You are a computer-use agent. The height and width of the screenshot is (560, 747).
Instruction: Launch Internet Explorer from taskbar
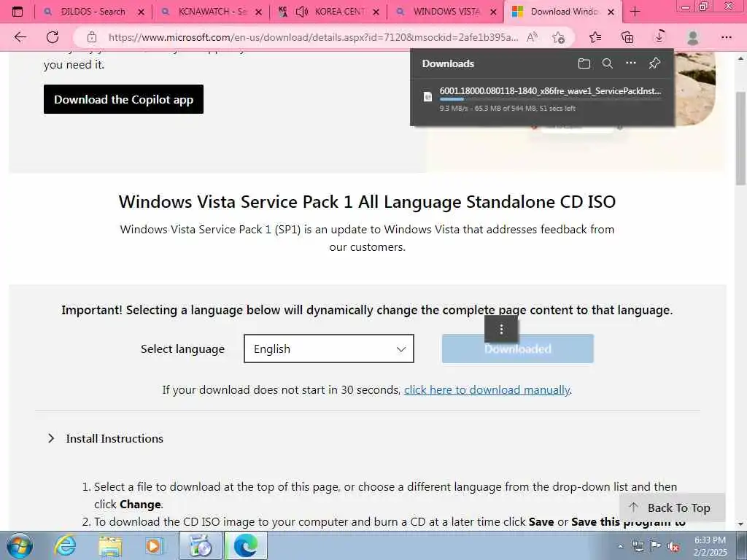pyautogui.click(x=65, y=545)
